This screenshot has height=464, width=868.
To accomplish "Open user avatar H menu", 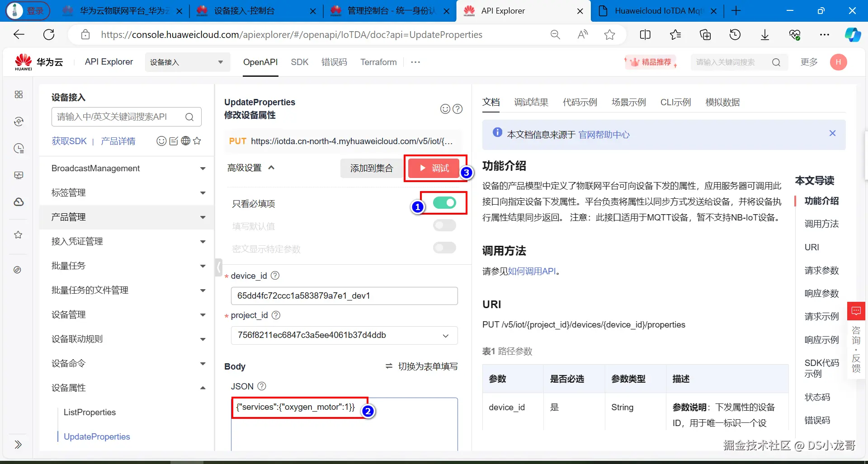I will click(x=838, y=62).
